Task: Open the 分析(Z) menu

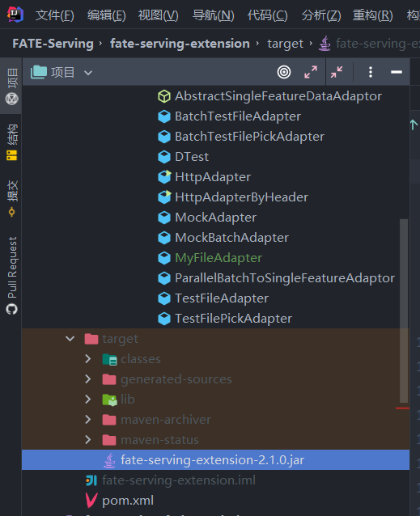Action: click(321, 15)
